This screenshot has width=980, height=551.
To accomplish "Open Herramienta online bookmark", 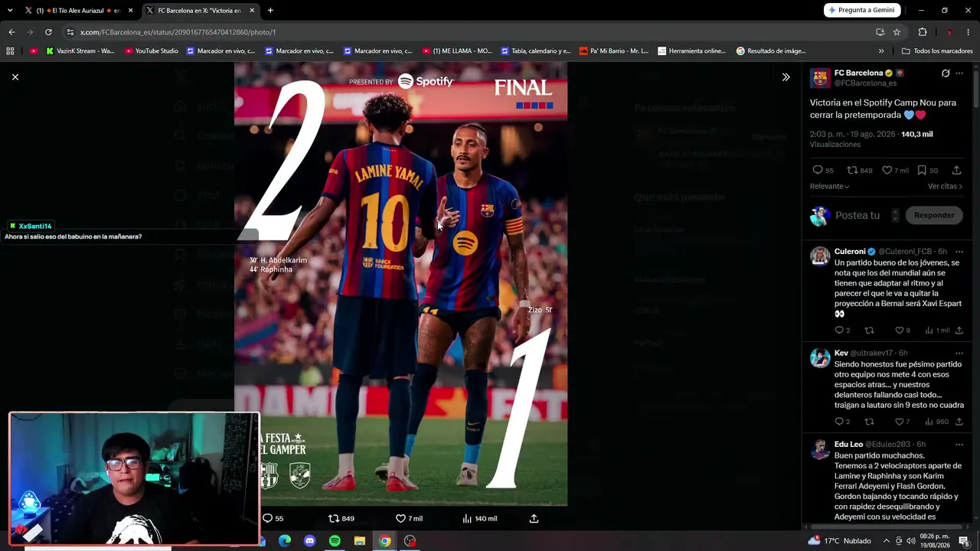I will [x=691, y=51].
